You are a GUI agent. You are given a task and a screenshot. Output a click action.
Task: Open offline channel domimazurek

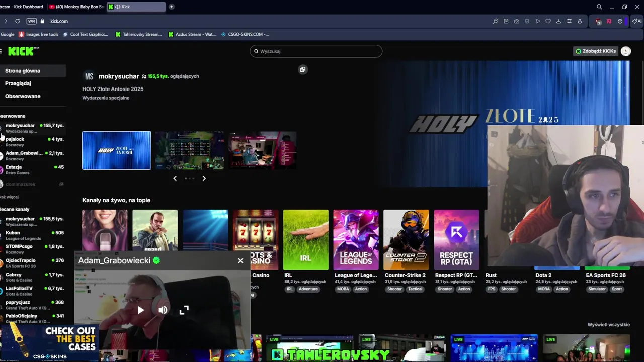[33, 184]
